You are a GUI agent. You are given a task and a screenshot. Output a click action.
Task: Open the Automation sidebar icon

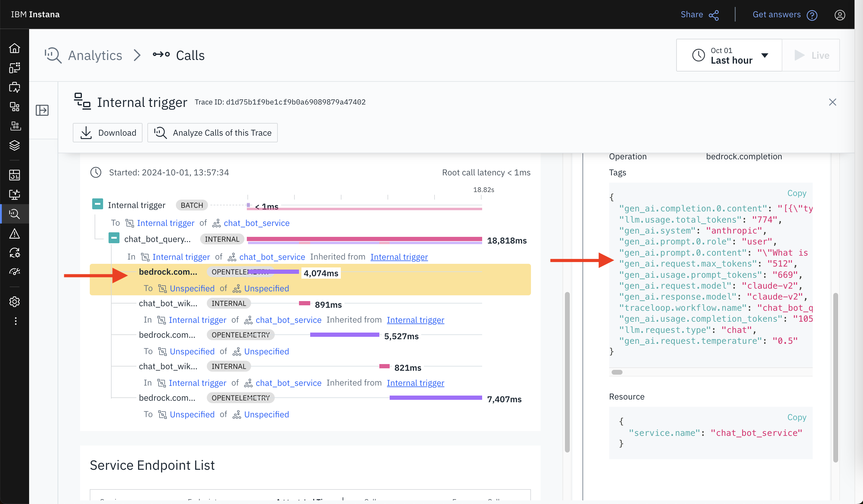15,253
